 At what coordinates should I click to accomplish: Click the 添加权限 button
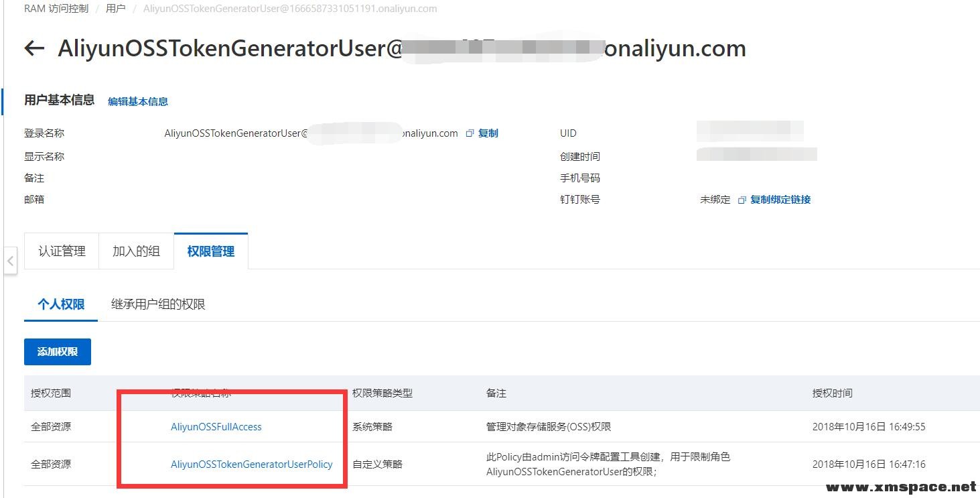coord(58,352)
